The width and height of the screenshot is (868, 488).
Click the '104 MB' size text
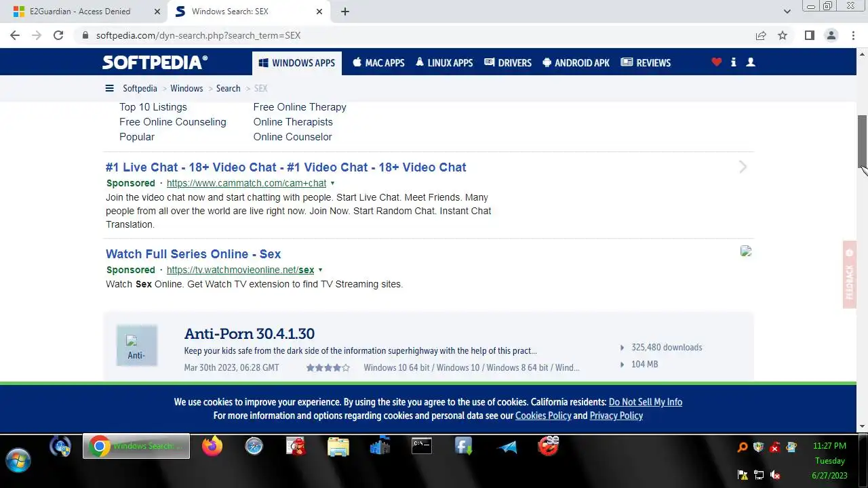pyautogui.click(x=644, y=365)
